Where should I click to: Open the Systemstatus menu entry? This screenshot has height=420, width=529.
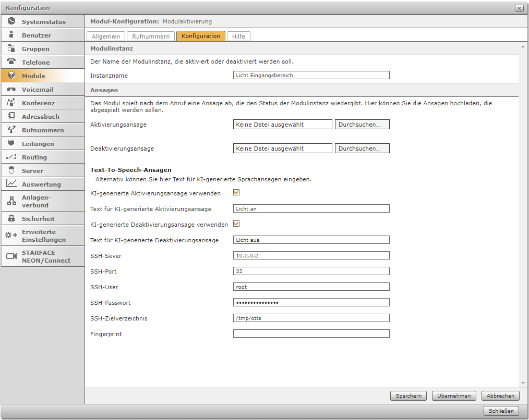tap(42, 21)
